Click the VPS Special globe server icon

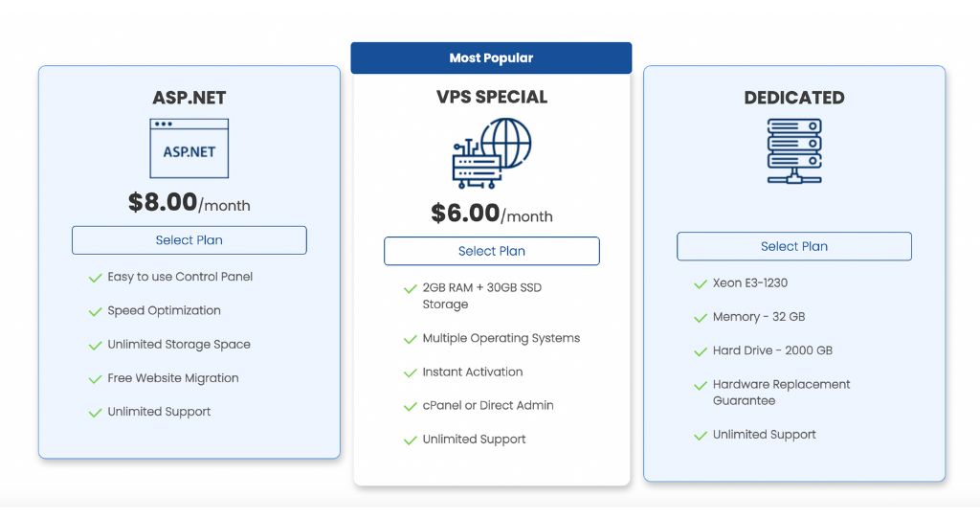(492, 153)
